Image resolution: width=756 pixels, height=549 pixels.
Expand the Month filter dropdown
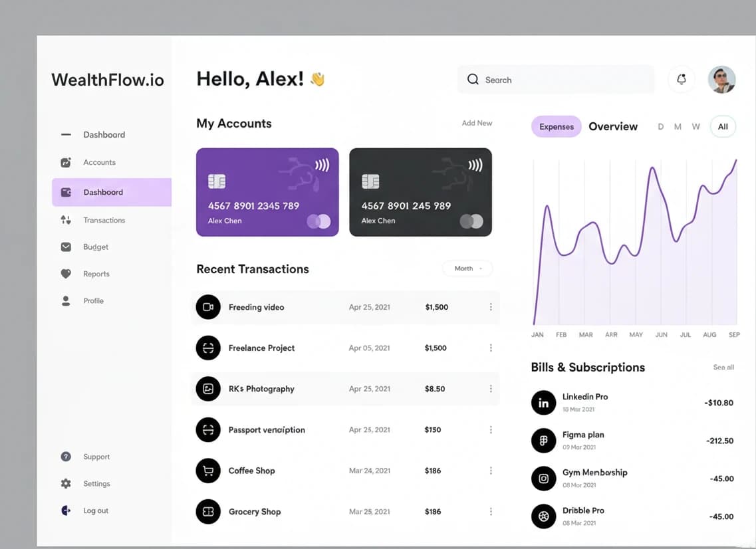pyautogui.click(x=467, y=269)
